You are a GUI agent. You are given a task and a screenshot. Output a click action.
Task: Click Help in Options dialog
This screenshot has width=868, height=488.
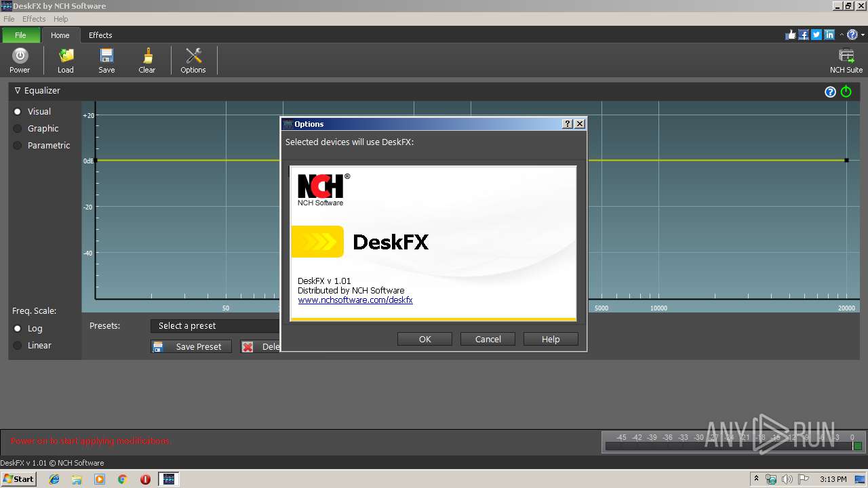[x=551, y=339]
